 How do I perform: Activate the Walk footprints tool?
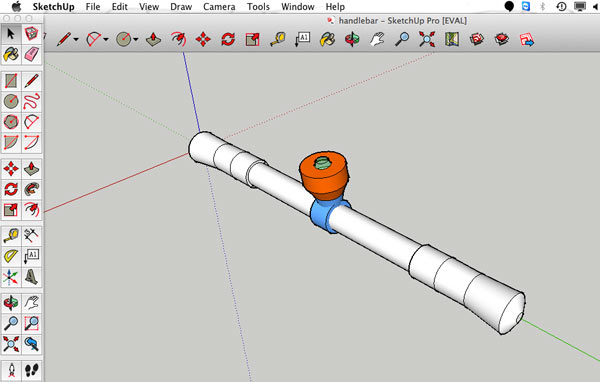pyautogui.click(x=31, y=371)
